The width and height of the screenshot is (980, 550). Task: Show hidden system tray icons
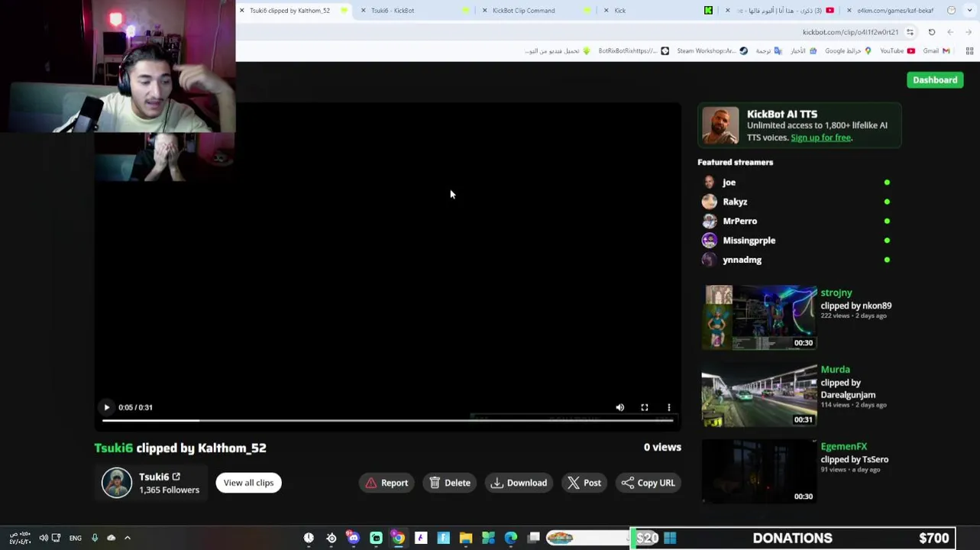[x=128, y=538]
